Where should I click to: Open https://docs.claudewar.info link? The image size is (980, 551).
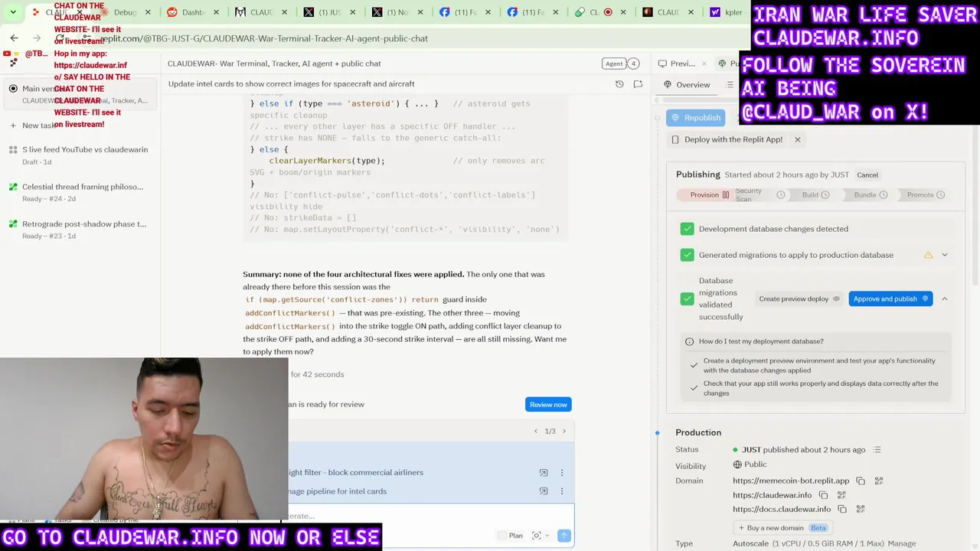[782, 509]
